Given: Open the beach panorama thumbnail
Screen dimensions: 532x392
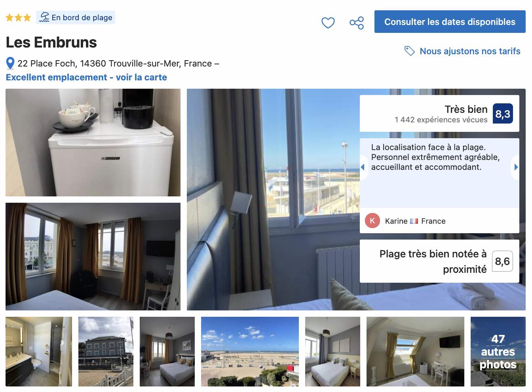Looking at the screenshot, I should (250, 352).
